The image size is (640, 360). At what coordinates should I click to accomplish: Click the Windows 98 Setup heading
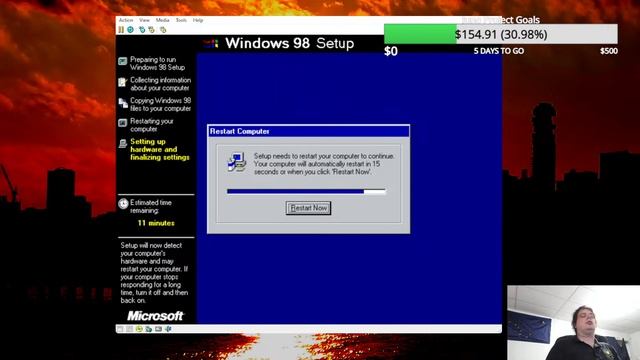coord(289,43)
